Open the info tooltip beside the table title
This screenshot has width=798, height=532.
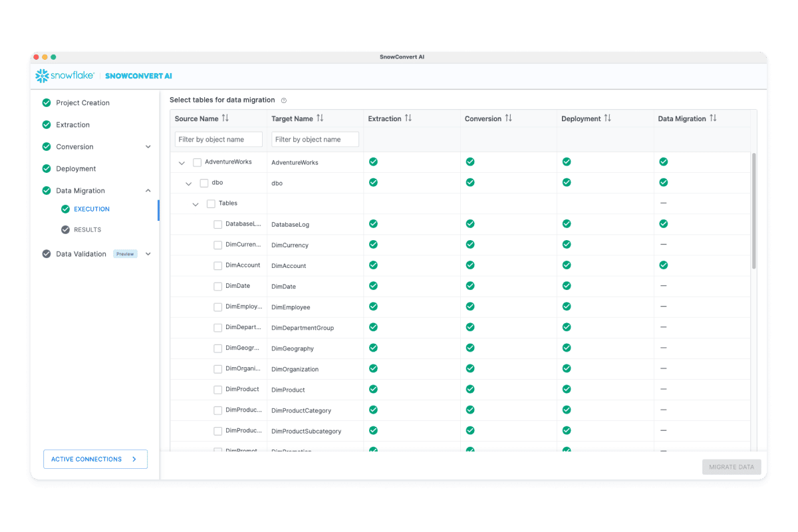[x=283, y=100]
